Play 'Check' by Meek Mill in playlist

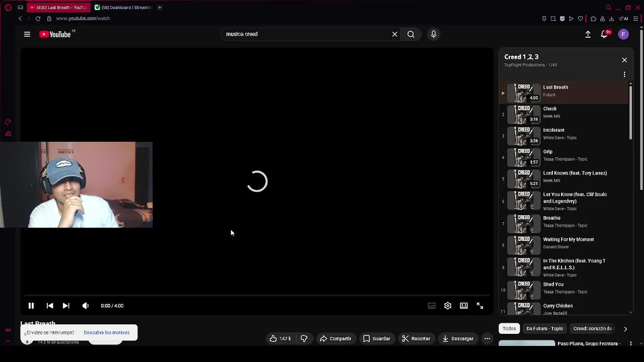coord(563,114)
